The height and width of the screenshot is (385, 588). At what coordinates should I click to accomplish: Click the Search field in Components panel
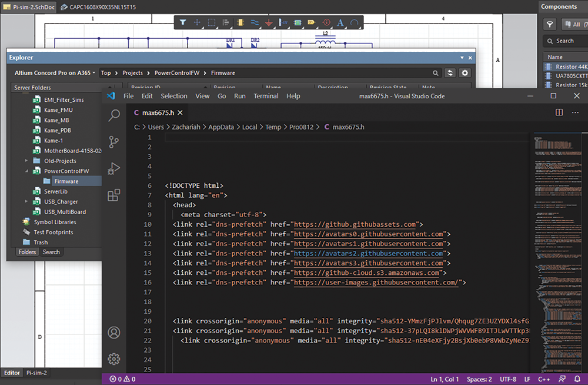566,41
